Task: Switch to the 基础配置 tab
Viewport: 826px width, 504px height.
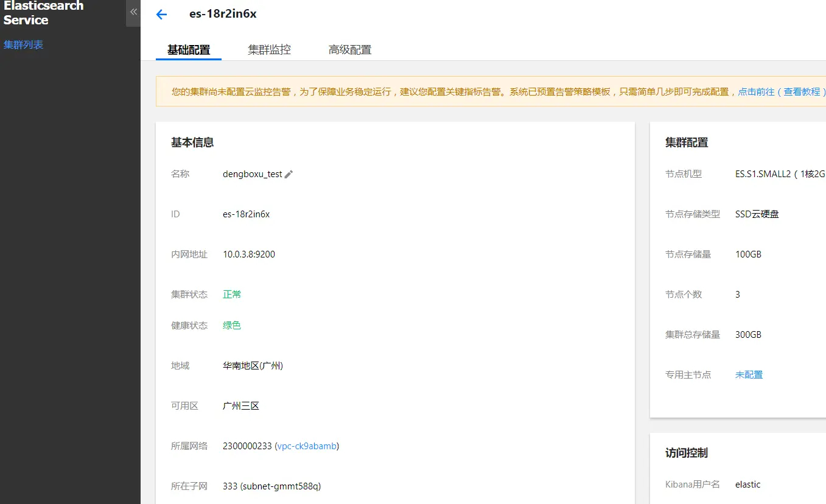Action: point(189,50)
